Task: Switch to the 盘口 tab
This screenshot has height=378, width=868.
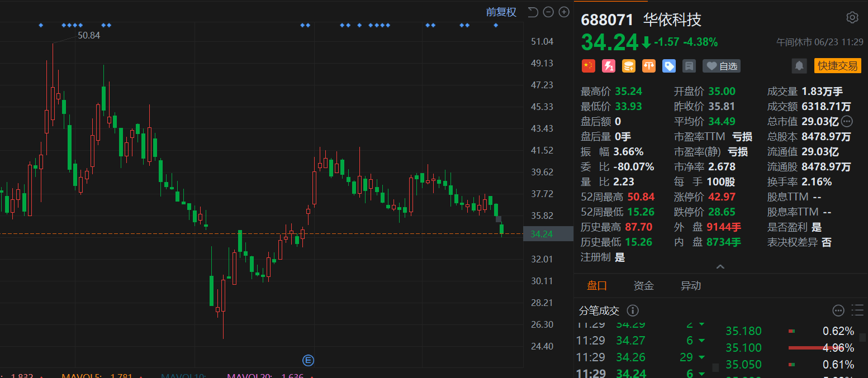Action: point(597,286)
